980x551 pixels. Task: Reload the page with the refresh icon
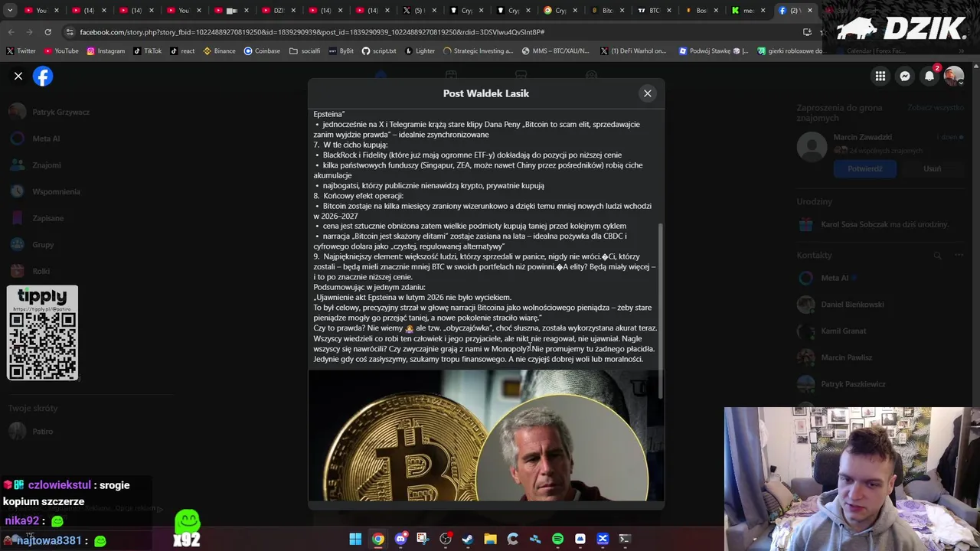[x=47, y=32]
